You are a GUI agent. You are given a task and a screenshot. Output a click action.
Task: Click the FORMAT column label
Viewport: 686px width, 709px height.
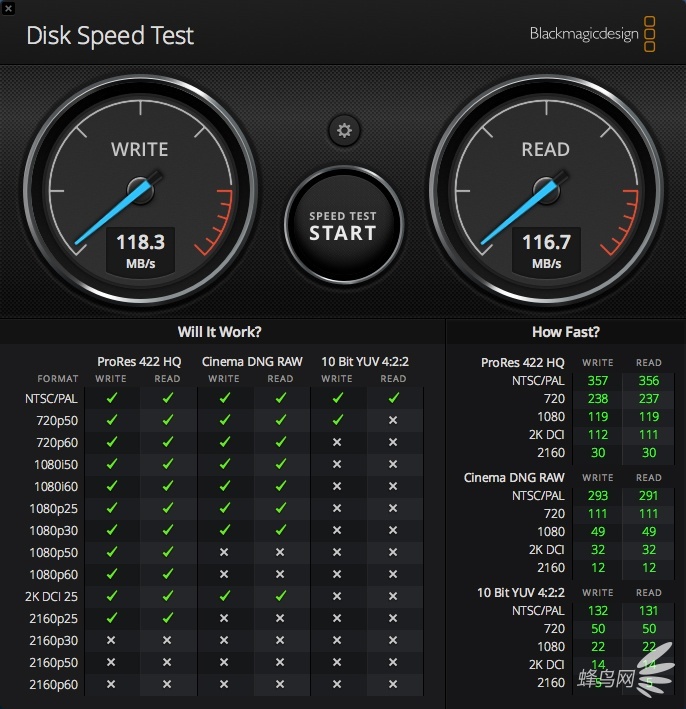pyautogui.click(x=58, y=378)
